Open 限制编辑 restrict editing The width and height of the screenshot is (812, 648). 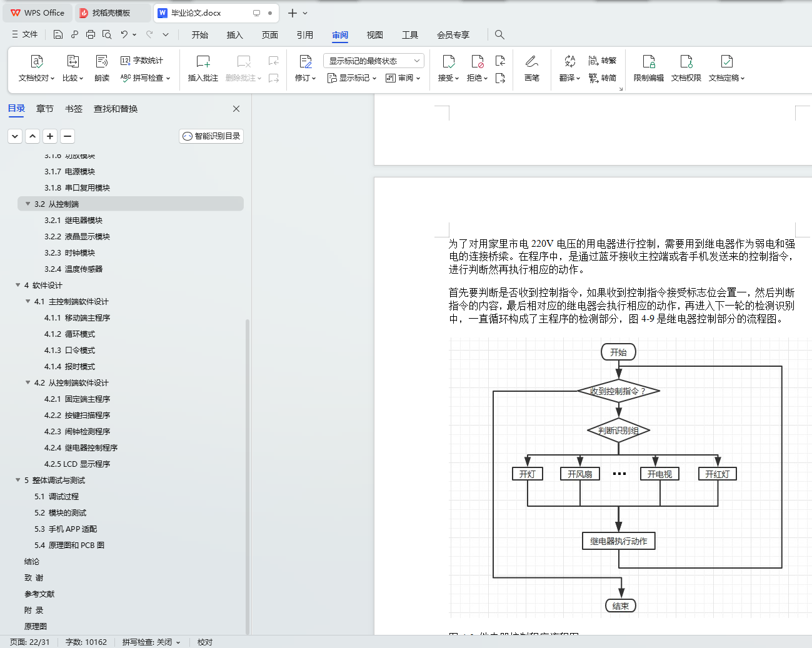click(x=649, y=69)
